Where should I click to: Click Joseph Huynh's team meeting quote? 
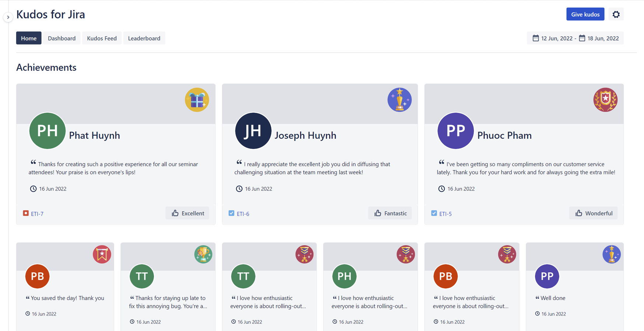pyautogui.click(x=312, y=168)
